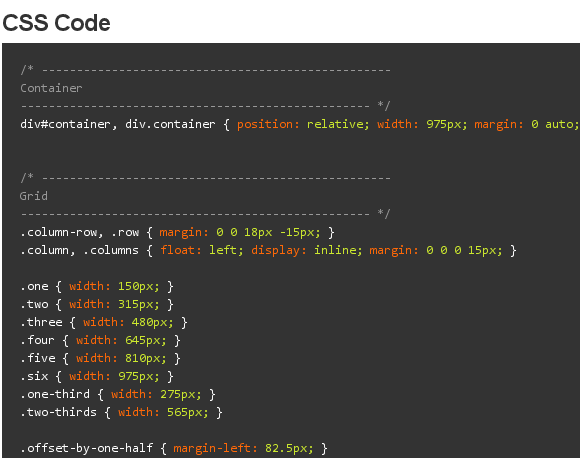The image size is (580, 458).
Task: Click the '.column, .columns' rule line
Action: point(268,250)
